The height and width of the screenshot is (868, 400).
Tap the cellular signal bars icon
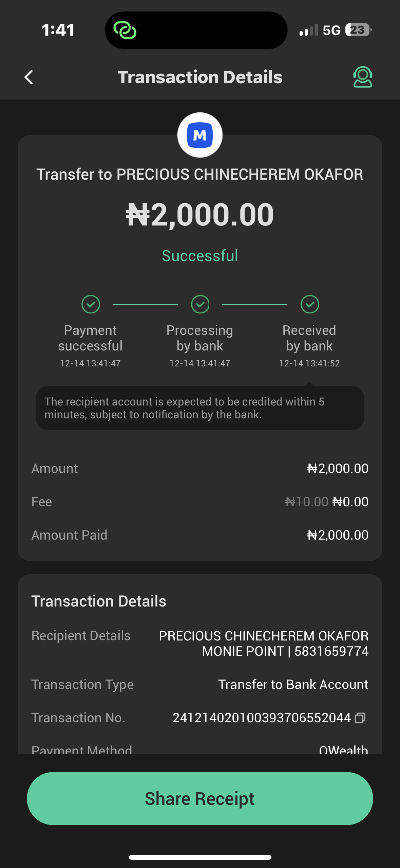click(308, 30)
